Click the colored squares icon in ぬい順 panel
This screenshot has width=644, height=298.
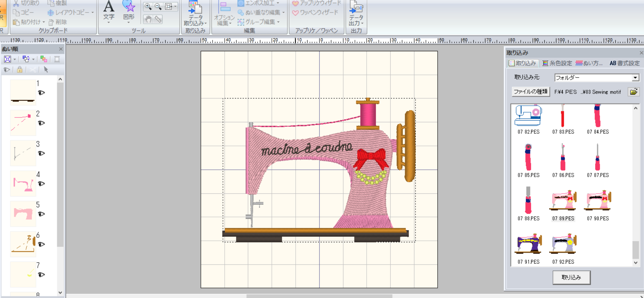44,59
